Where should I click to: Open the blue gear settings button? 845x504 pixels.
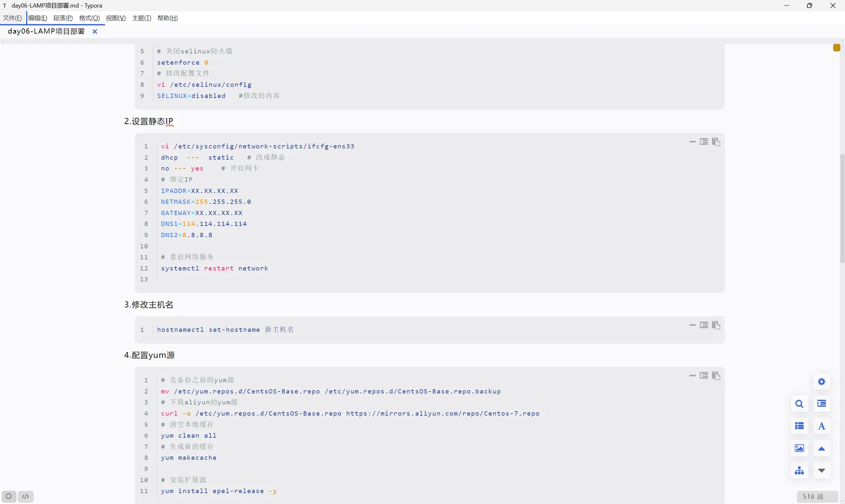822,382
